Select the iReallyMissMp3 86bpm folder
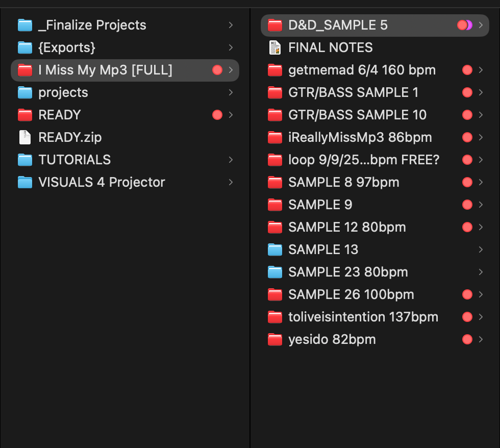Image resolution: width=500 pixels, height=448 pixels. tap(375, 137)
